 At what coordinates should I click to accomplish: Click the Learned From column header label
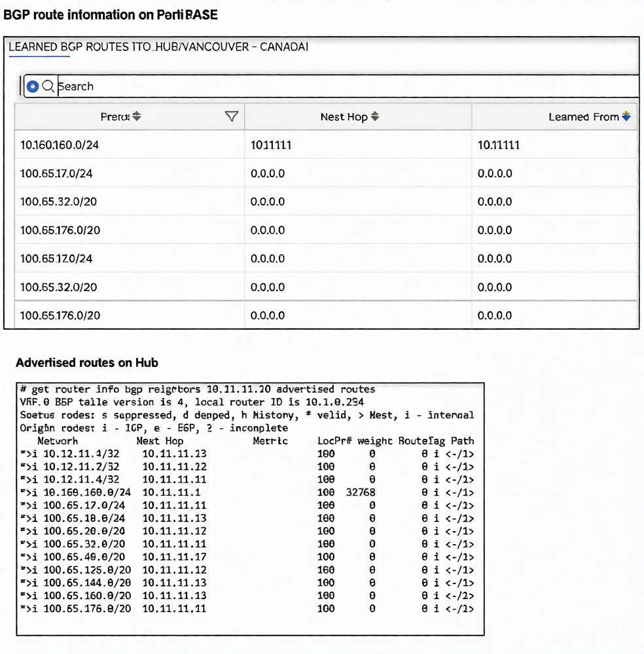point(583,117)
